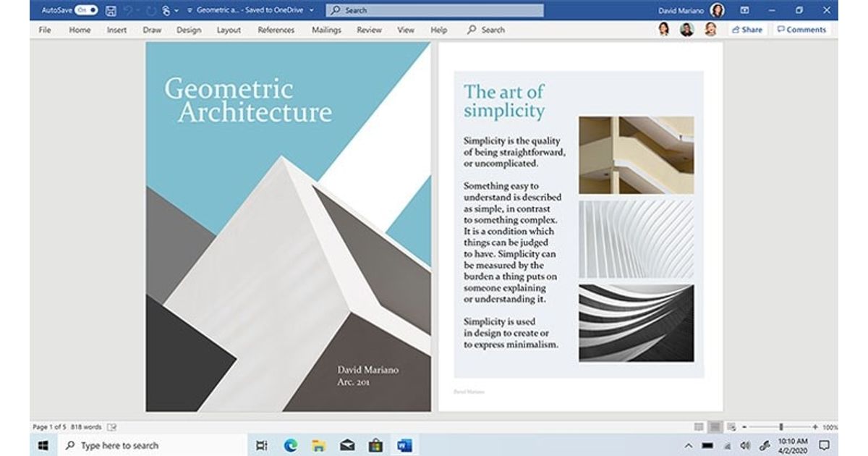Open Microsoft Store from the taskbar

coord(375,445)
